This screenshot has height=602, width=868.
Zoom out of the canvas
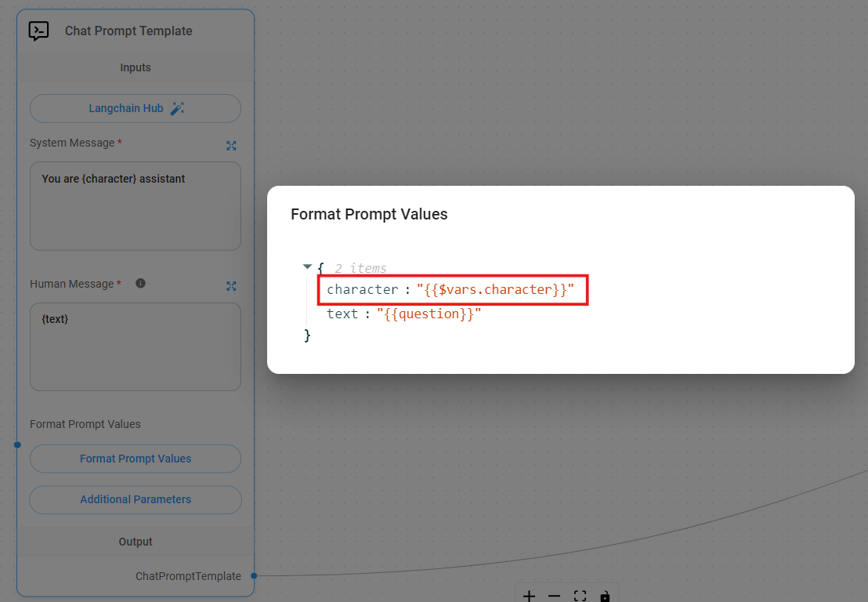[554, 596]
